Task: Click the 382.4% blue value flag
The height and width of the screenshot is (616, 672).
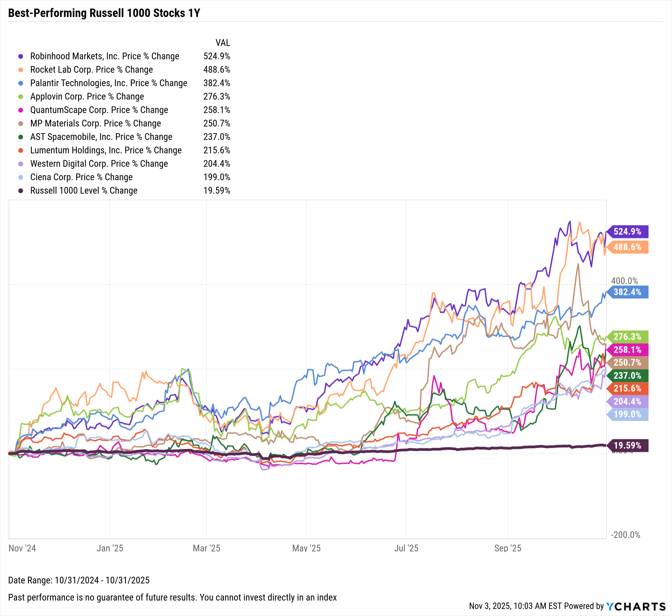Action: click(627, 292)
